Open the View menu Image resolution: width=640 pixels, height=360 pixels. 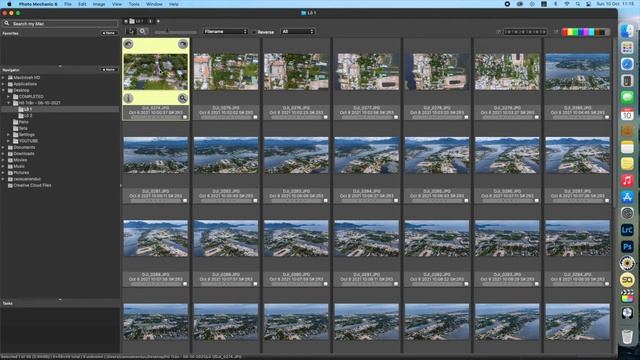click(x=117, y=4)
